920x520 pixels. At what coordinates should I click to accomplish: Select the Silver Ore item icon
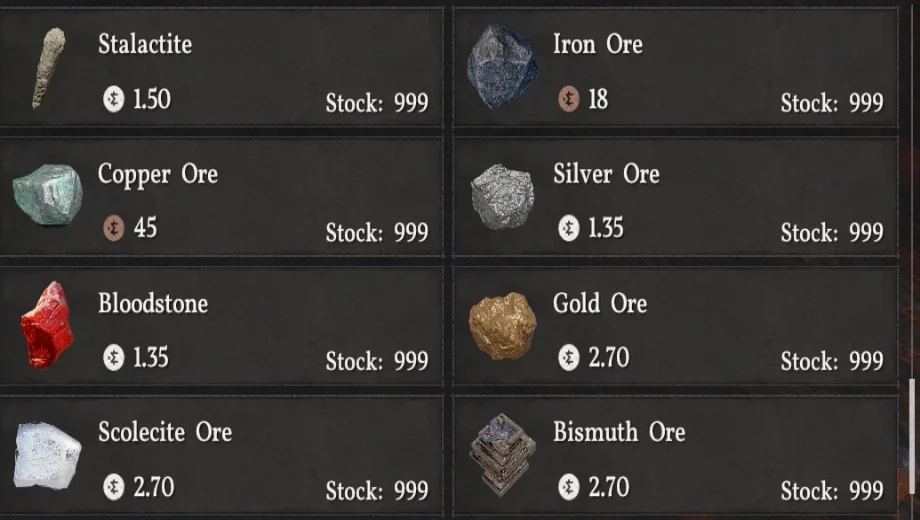501,196
